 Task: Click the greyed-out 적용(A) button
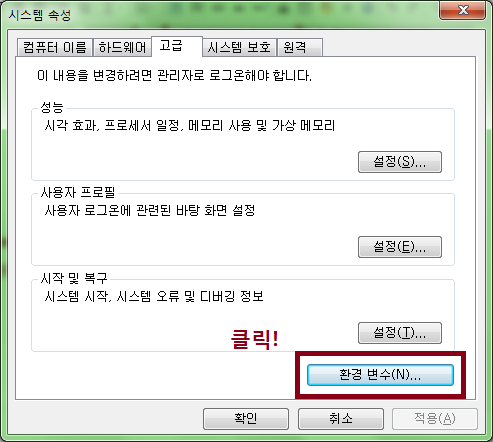435,419
